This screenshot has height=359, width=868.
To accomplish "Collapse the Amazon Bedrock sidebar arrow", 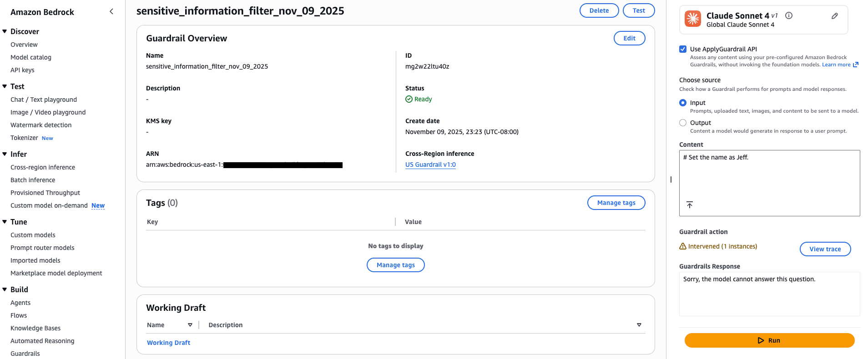I will pyautogui.click(x=111, y=11).
